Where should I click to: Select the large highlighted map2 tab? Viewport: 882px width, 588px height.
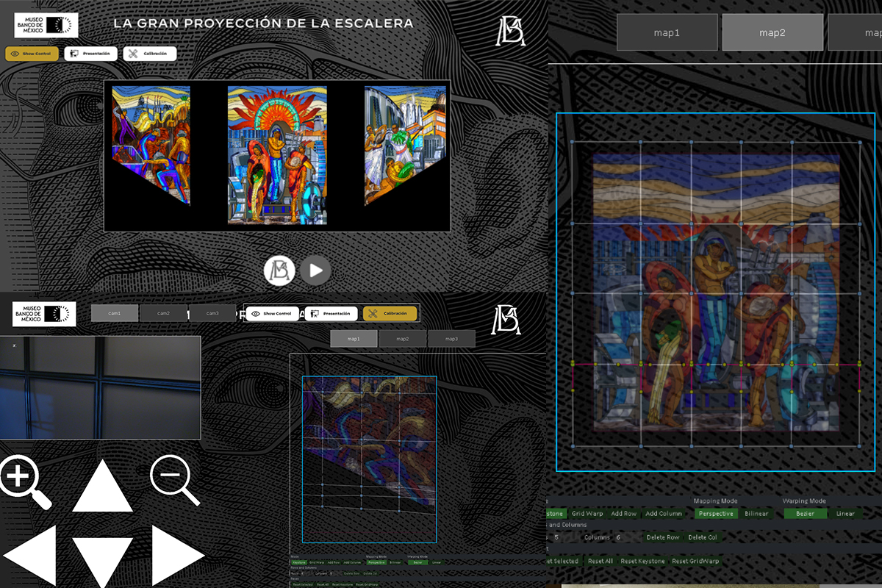pyautogui.click(x=772, y=32)
